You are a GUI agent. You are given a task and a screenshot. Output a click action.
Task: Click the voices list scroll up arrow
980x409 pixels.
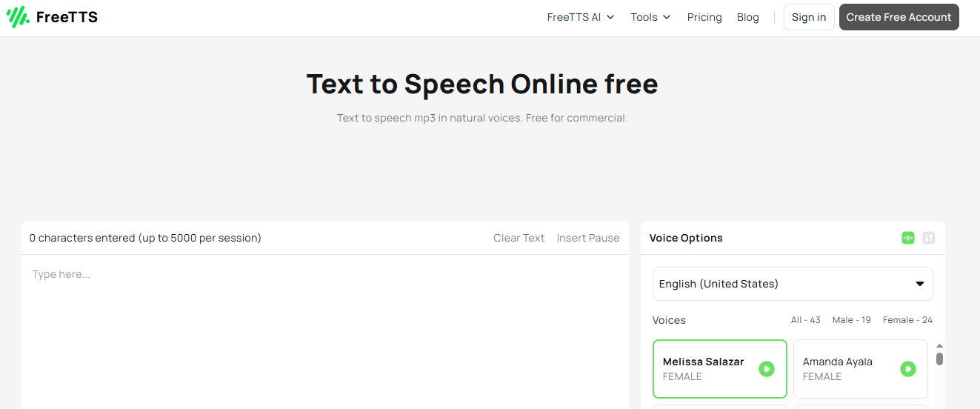(x=939, y=345)
